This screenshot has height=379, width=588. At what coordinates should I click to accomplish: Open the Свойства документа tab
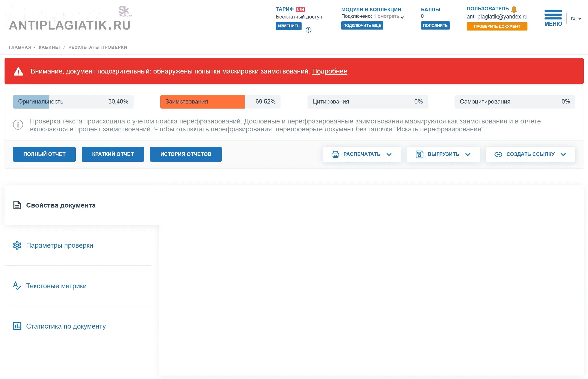point(82,205)
